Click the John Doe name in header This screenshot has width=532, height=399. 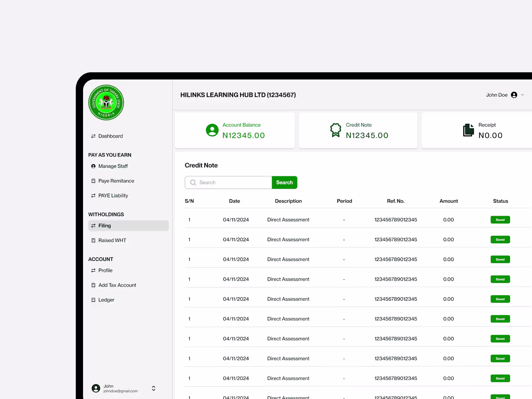point(497,95)
